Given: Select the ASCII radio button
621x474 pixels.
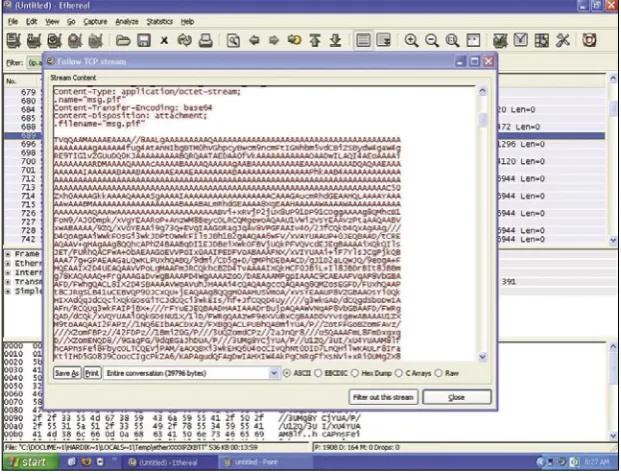Looking at the screenshot, I should coord(287,373).
